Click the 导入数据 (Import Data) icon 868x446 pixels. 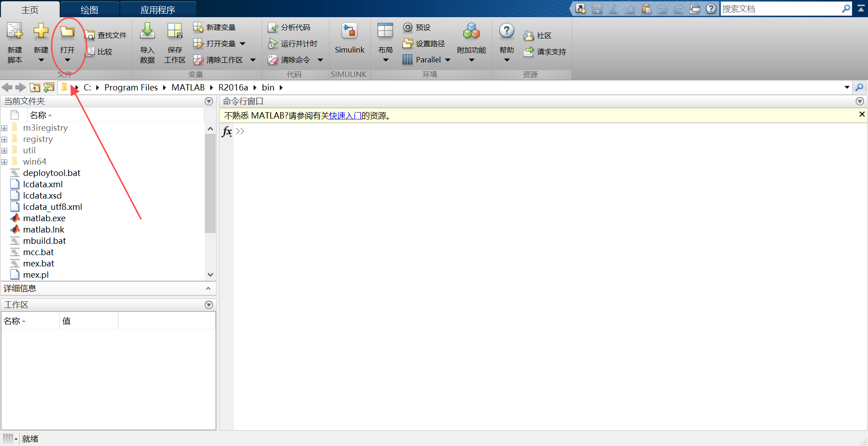(147, 31)
